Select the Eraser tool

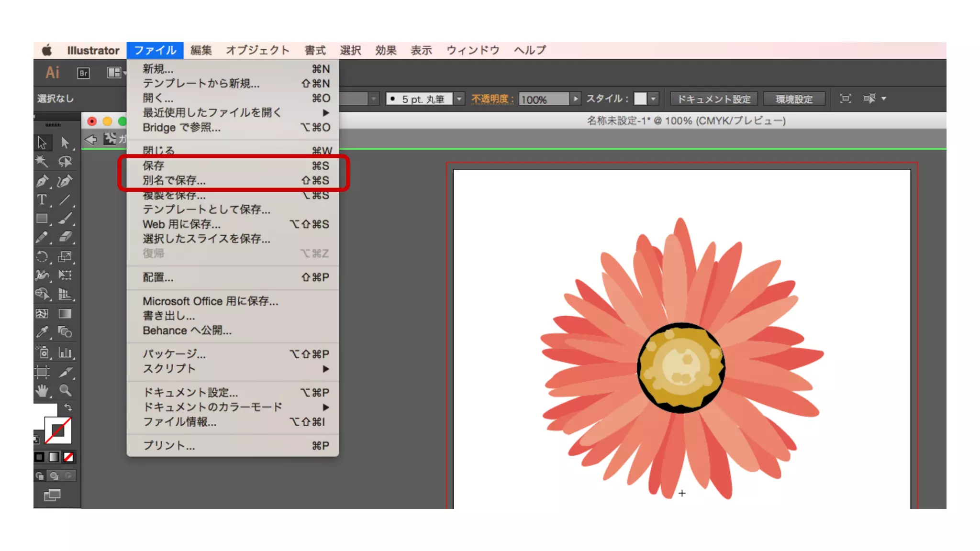click(65, 237)
